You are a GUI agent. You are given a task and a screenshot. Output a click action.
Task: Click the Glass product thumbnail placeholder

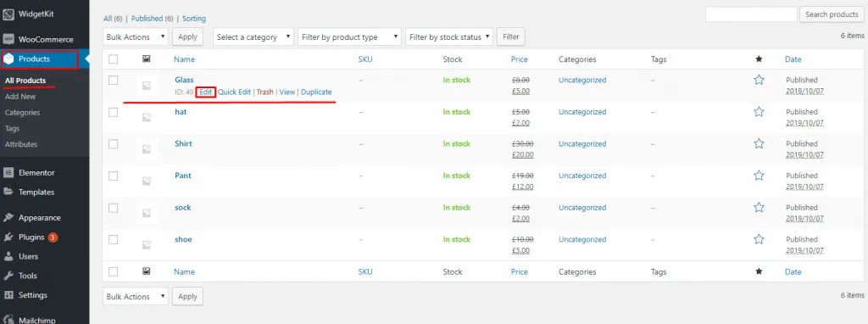[147, 86]
